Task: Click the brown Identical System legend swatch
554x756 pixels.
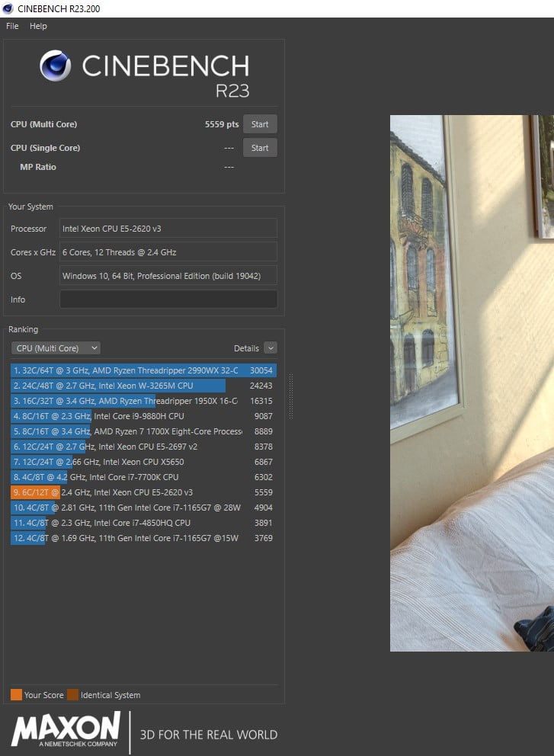Action: [x=73, y=695]
